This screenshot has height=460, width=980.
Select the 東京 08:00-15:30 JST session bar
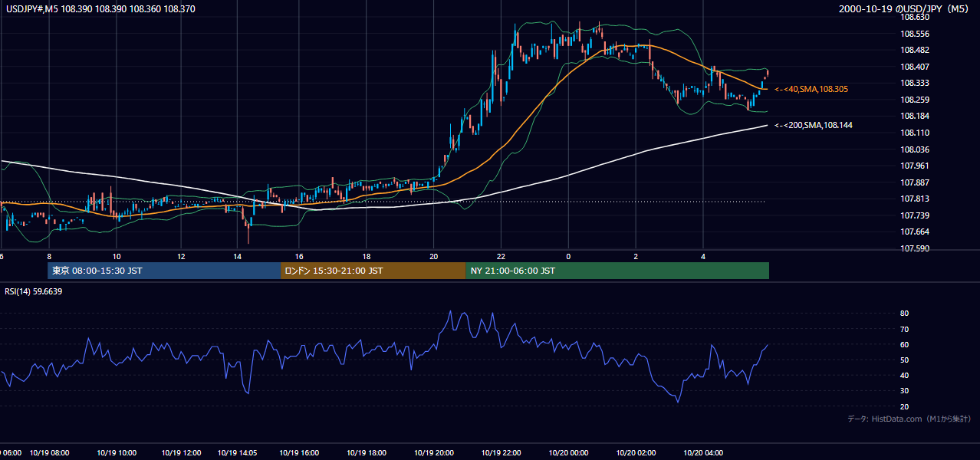pyautogui.click(x=164, y=271)
